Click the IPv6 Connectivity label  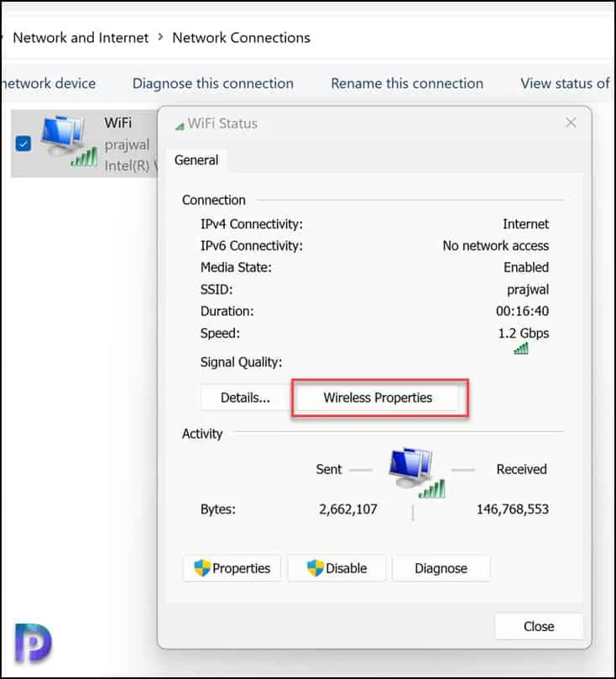pyautogui.click(x=252, y=246)
